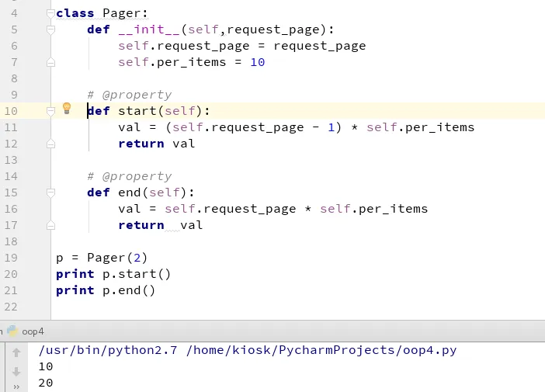Click 'return val' on line 12

(156, 144)
